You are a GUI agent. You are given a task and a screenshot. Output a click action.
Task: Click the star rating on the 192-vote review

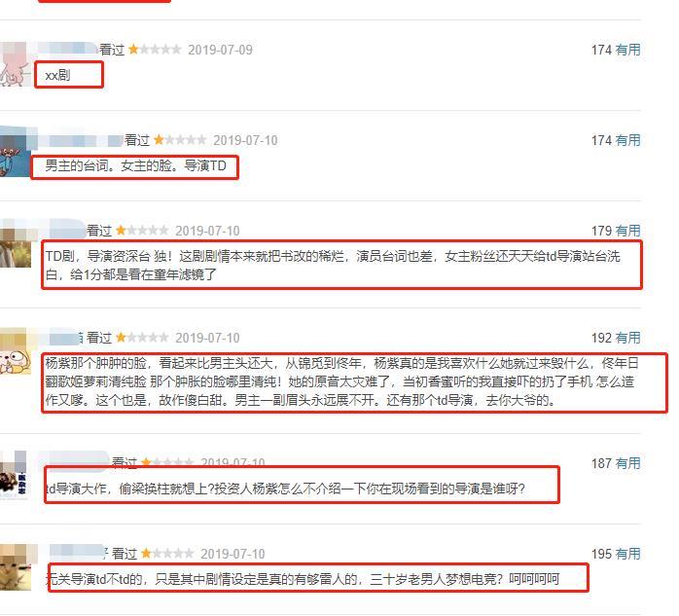coord(142,337)
